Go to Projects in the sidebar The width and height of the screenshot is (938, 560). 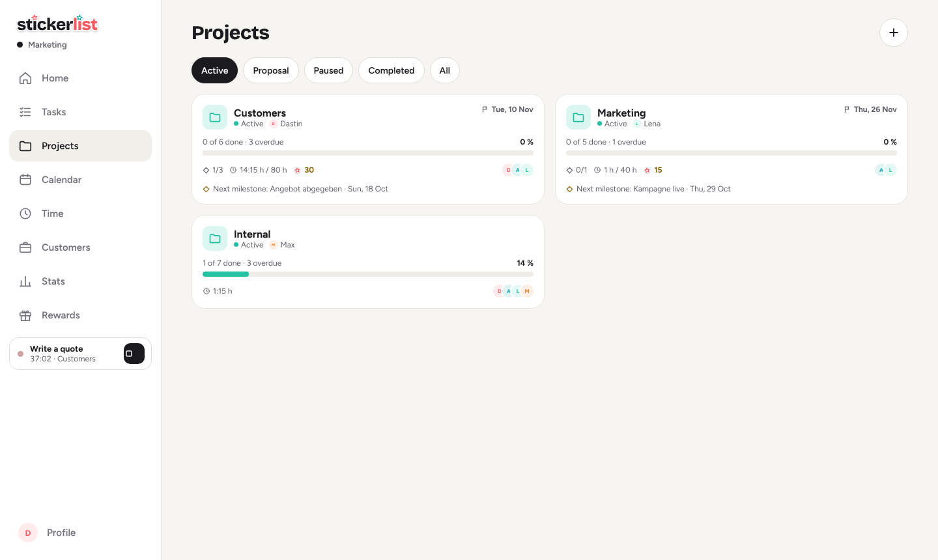80,146
